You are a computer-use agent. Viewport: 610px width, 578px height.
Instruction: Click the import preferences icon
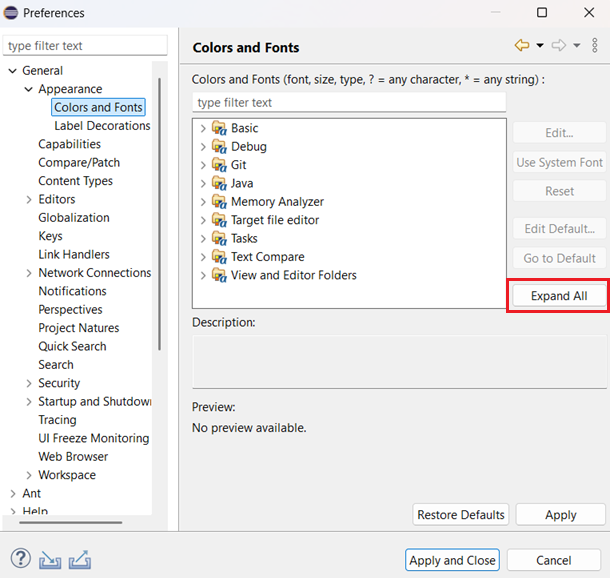click(50, 560)
